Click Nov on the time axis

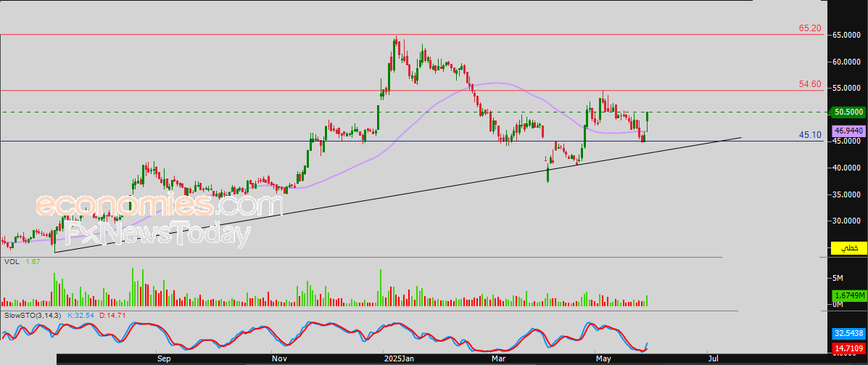click(x=279, y=359)
